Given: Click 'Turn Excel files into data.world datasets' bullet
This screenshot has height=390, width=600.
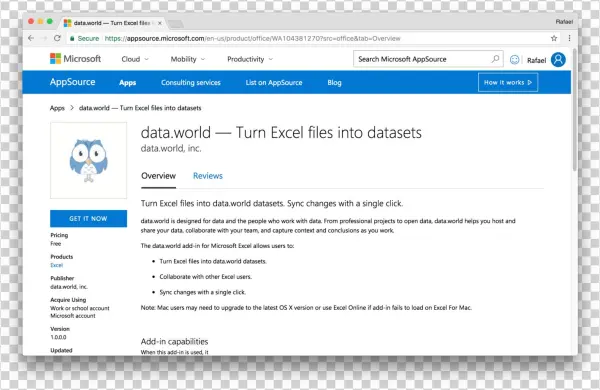Looking at the screenshot, I should (213, 261).
